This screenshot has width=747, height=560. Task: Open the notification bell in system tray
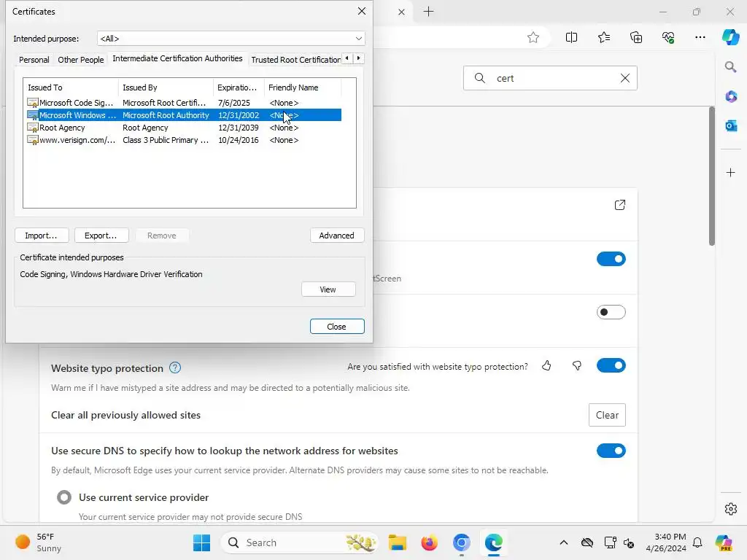click(697, 542)
